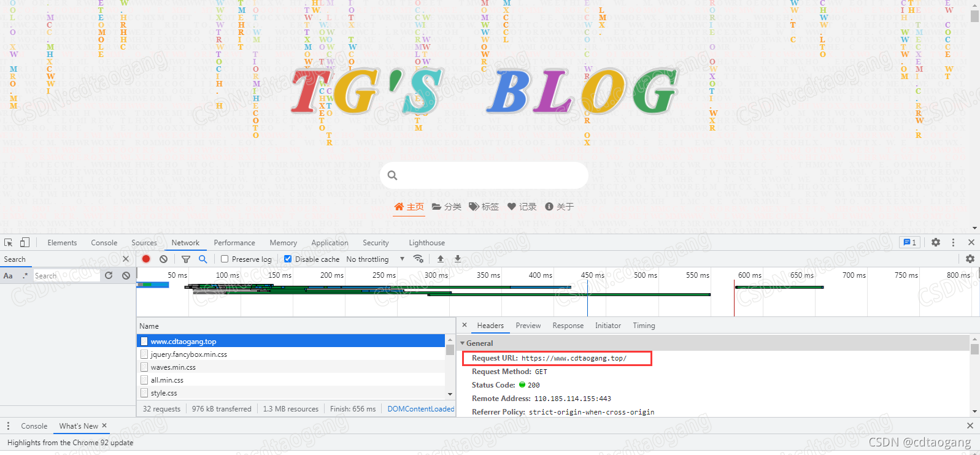The height and width of the screenshot is (455, 980).
Task: Toggle Match Case Aa in Search pane
Action: point(8,275)
